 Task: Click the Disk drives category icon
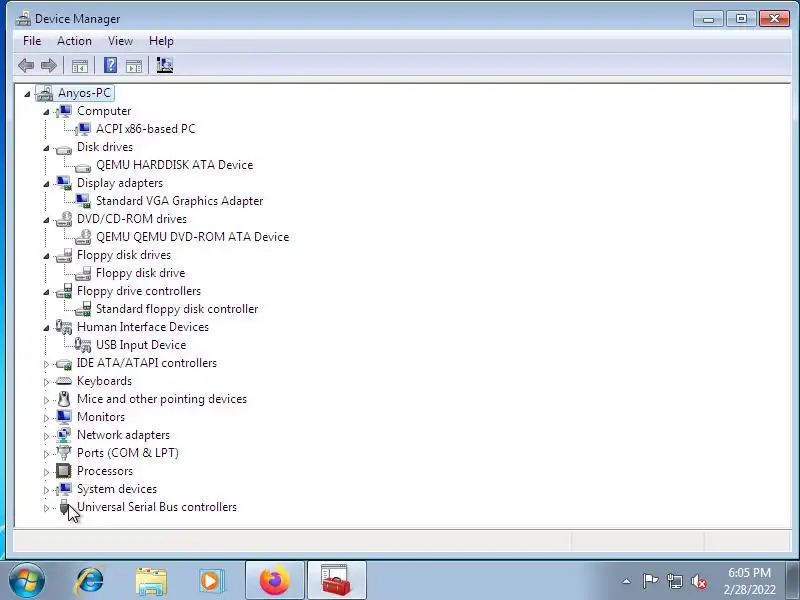tap(64, 149)
